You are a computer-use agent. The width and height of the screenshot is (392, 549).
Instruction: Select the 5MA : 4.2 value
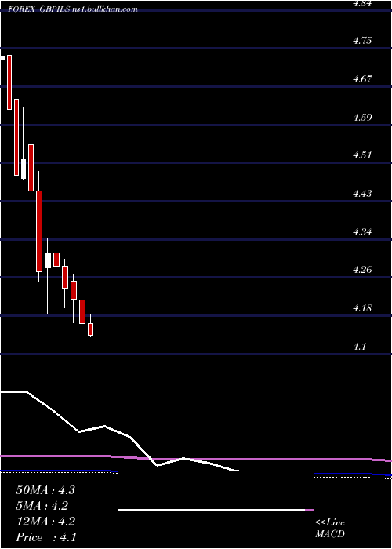(42, 506)
